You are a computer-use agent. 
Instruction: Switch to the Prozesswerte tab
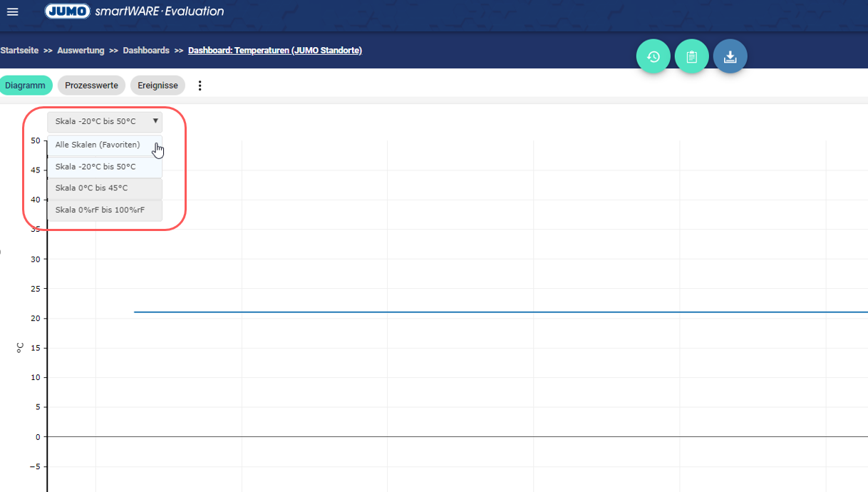click(x=91, y=86)
